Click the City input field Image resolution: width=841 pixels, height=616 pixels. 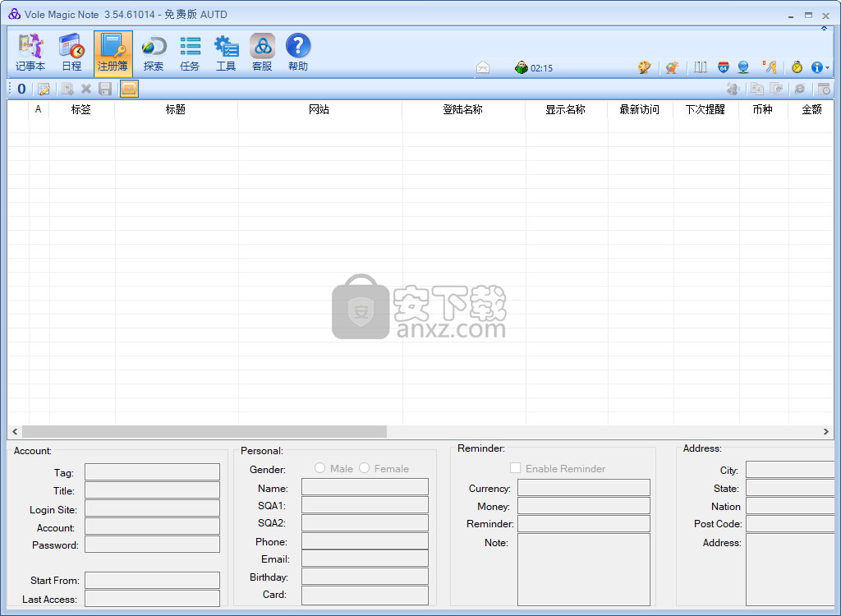tap(790, 470)
